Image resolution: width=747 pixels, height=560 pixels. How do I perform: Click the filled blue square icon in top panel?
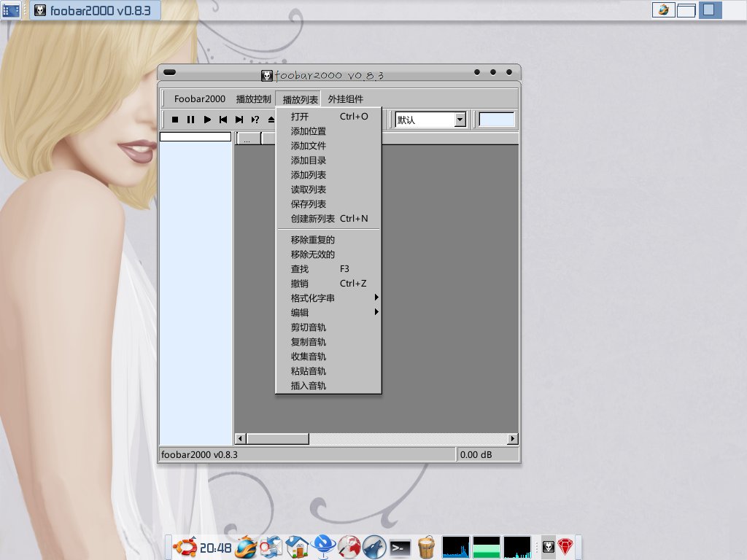[x=710, y=10]
